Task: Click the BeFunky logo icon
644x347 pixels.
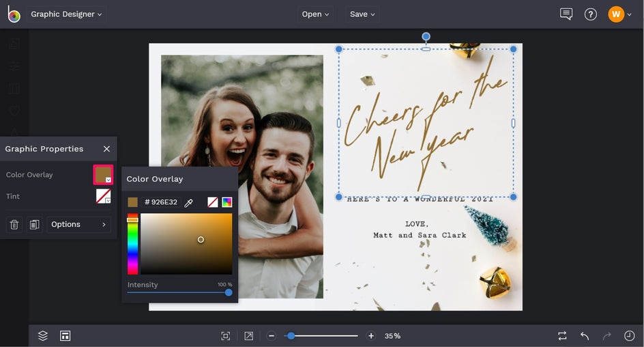Action: click(x=14, y=14)
